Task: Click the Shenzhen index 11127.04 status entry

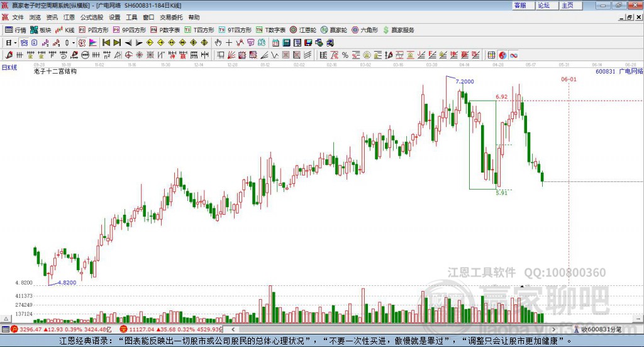Action: click(171, 329)
